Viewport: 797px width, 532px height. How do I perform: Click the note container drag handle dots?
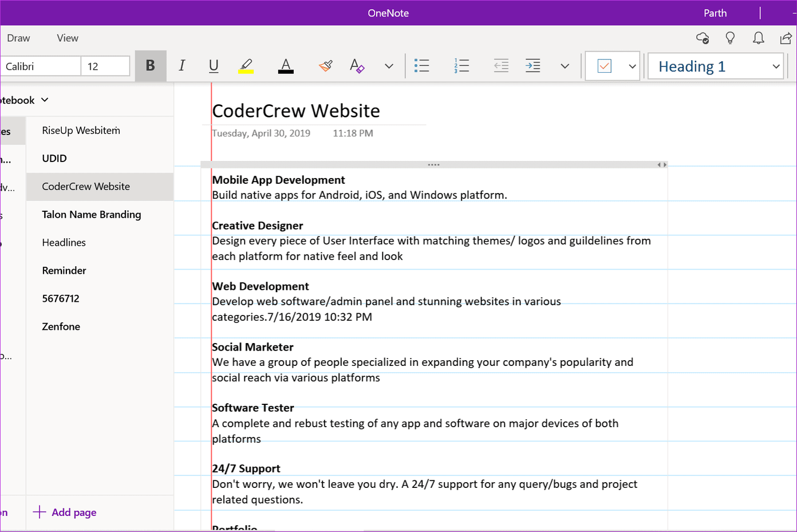433,165
